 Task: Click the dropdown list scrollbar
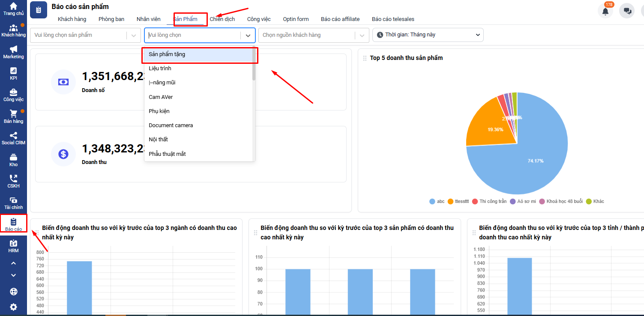click(254, 64)
